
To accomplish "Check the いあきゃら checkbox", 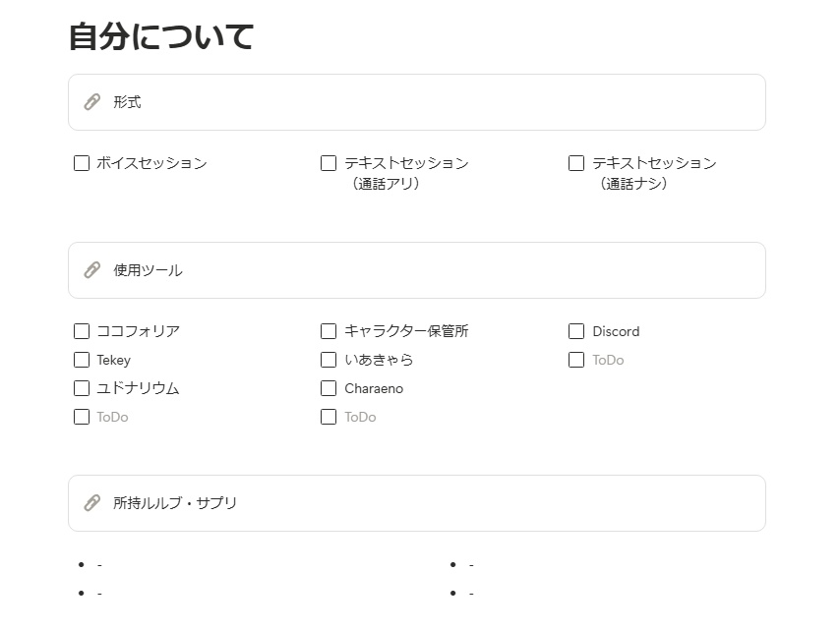I will tap(329, 360).
